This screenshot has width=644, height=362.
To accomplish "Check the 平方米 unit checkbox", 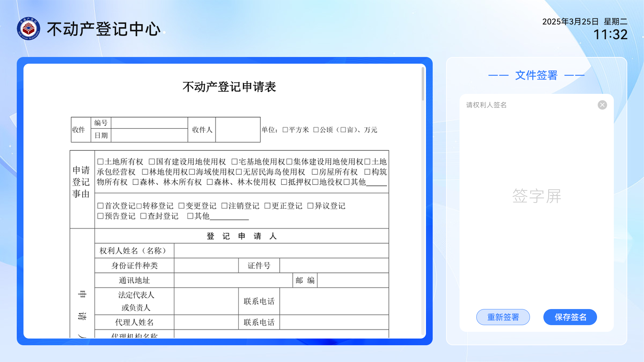I will click(285, 130).
